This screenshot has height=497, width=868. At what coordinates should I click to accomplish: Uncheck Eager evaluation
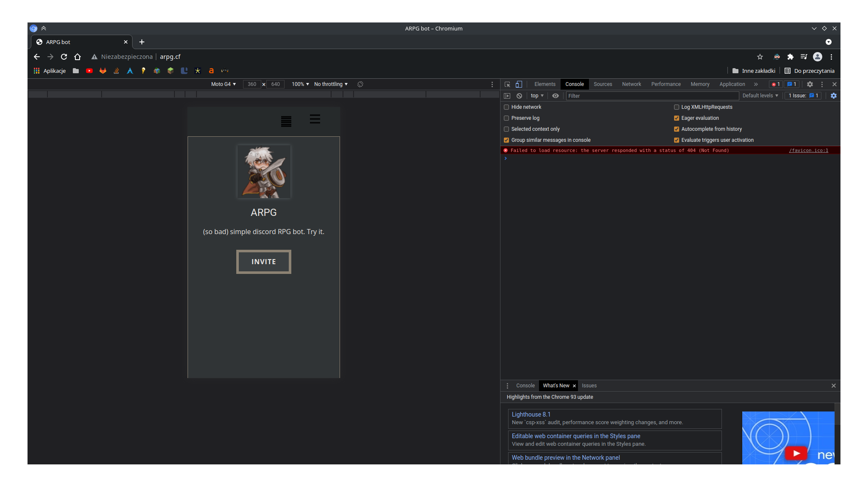pyautogui.click(x=677, y=118)
